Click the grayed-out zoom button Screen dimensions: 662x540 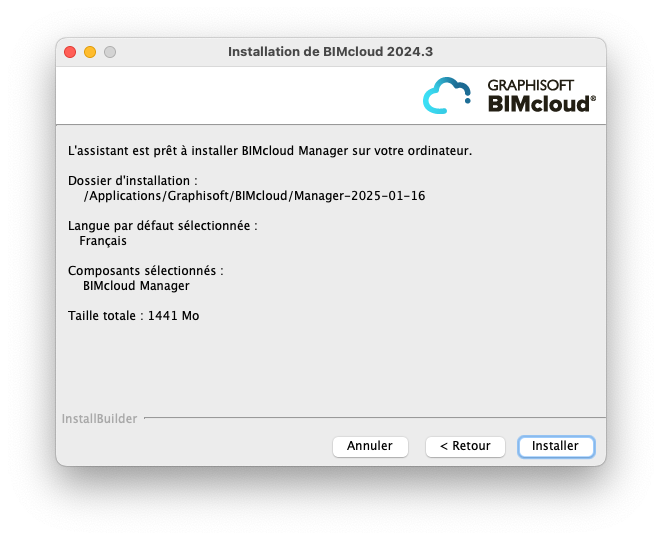click(110, 52)
